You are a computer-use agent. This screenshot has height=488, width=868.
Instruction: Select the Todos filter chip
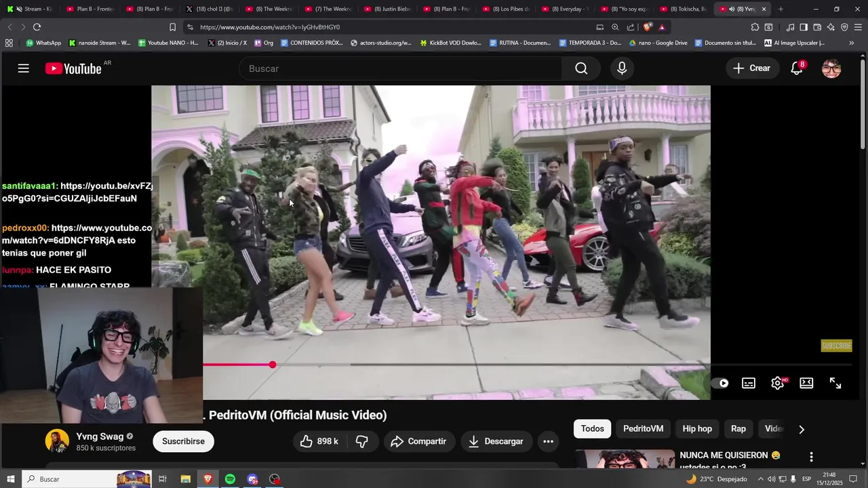point(592,429)
